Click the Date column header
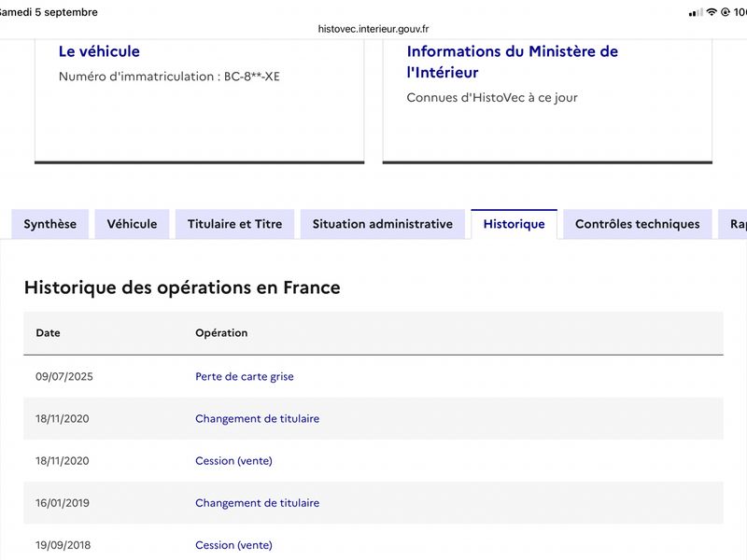747x560 pixels. 49,333
